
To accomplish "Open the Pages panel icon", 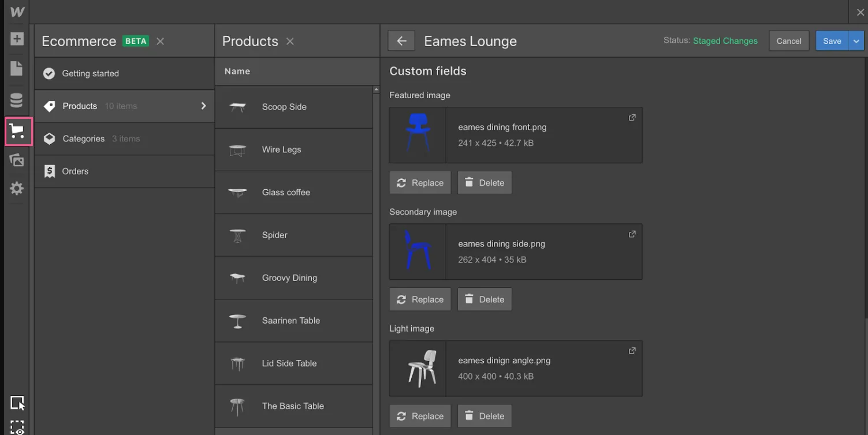I will click(x=17, y=69).
